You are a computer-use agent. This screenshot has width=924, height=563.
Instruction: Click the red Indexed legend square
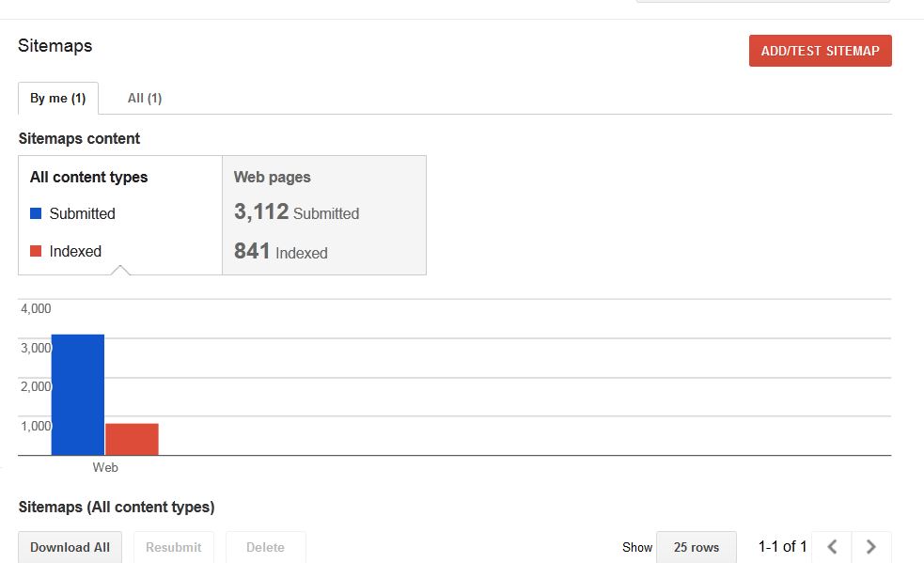36,251
